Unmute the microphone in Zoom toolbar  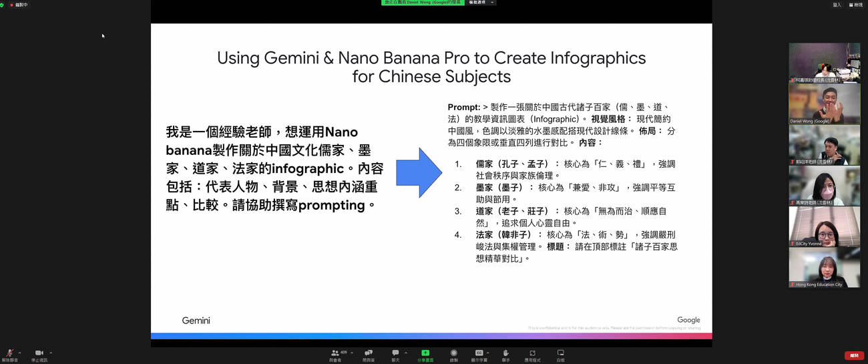pyautogui.click(x=9, y=354)
